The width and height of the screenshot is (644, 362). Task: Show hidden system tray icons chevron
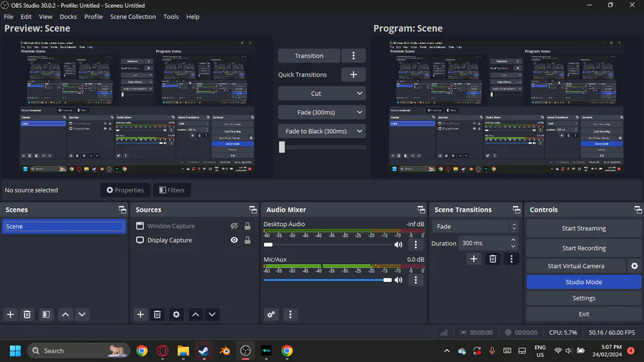[447, 351]
